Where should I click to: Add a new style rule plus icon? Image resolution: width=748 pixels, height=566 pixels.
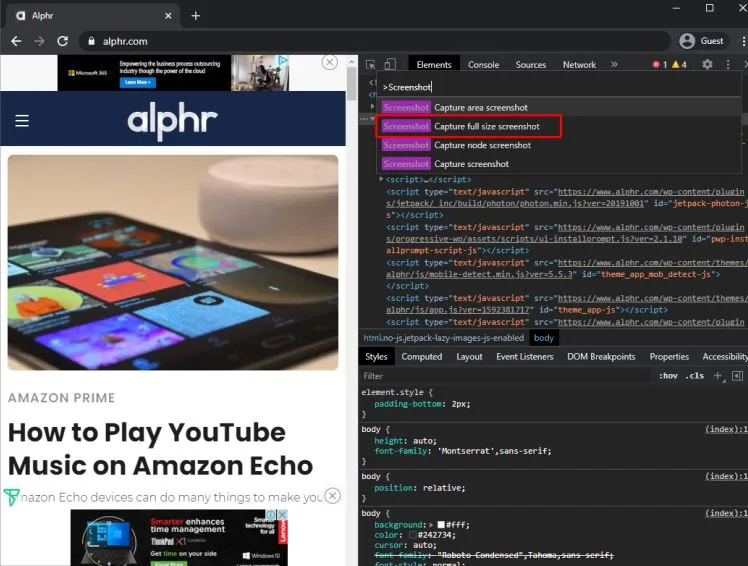(718, 376)
